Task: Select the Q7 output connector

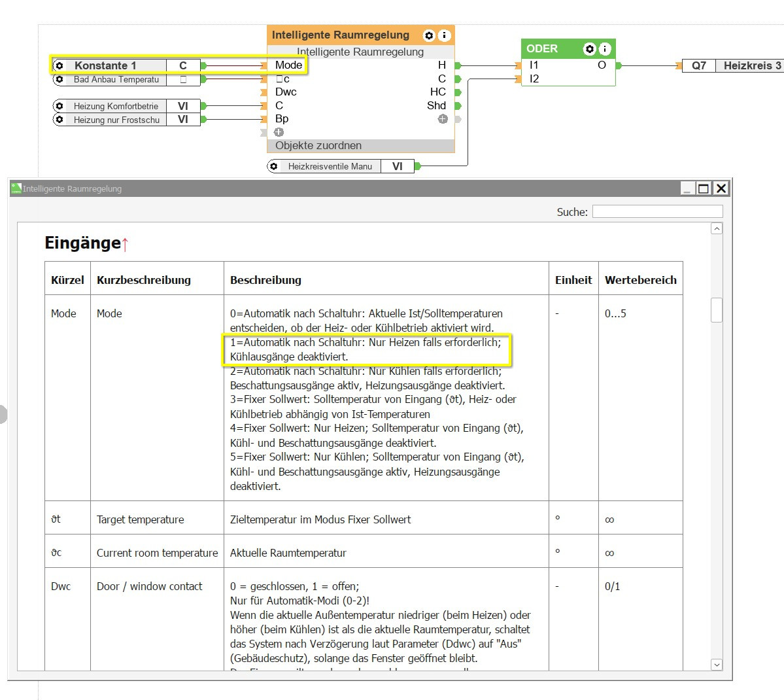Action: point(699,65)
